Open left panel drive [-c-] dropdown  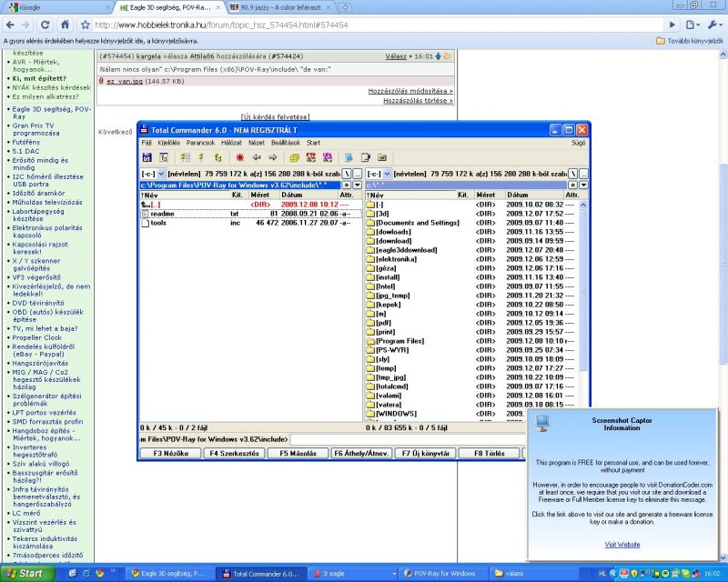(161, 174)
